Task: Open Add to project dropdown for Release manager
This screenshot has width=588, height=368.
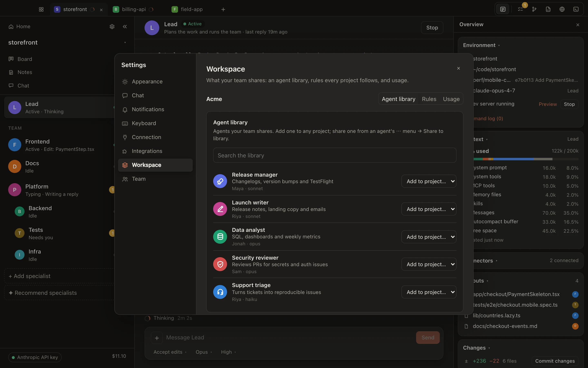Action: point(429,181)
